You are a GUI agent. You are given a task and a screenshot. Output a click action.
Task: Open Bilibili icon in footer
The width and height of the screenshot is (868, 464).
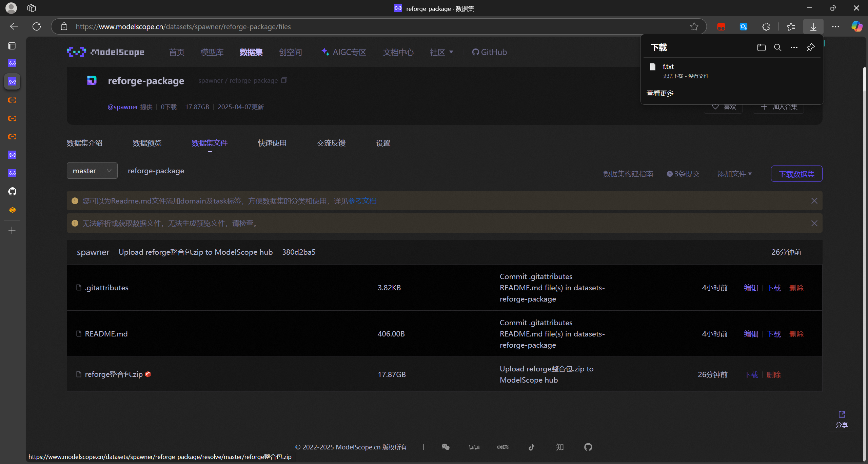(474, 447)
